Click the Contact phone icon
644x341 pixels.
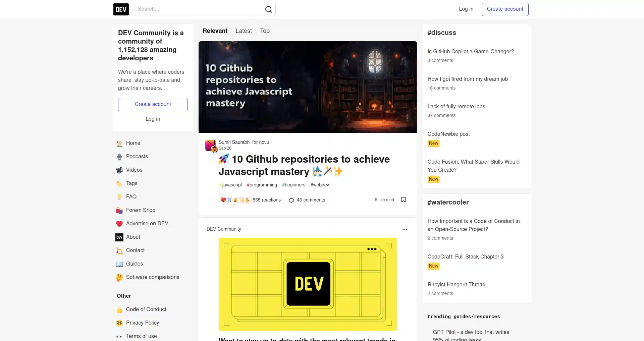click(x=119, y=251)
